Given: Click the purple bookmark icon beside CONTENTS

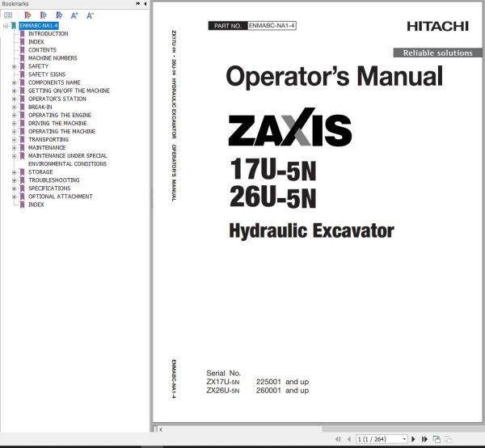Looking at the screenshot, I should click(x=23, y=50).
